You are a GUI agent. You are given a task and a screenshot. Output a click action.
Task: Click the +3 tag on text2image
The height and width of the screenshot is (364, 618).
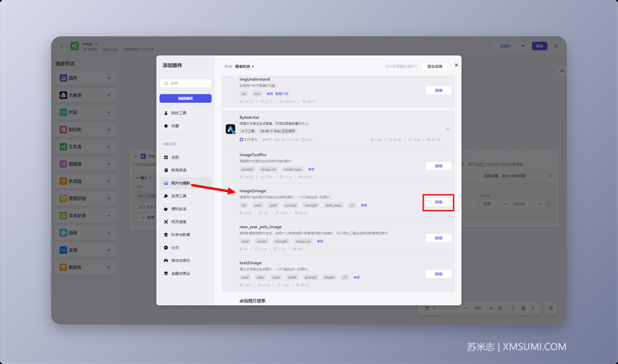[345, 277]
